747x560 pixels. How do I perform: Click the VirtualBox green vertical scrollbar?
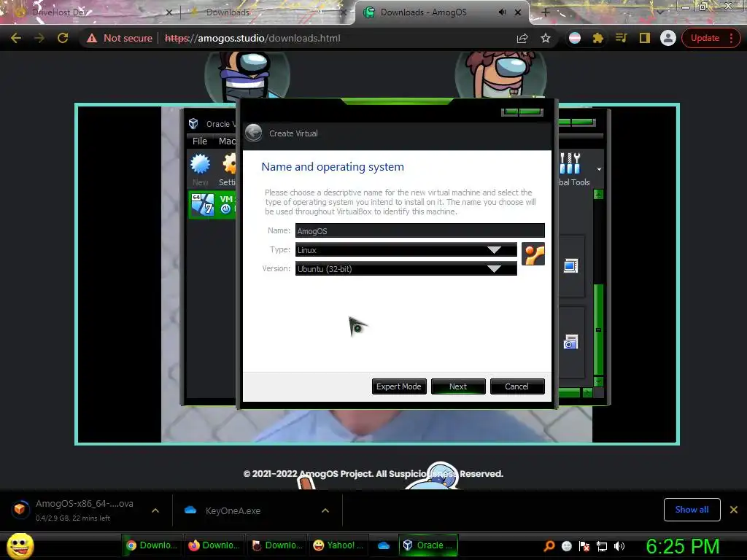click(x=599, y=329)
